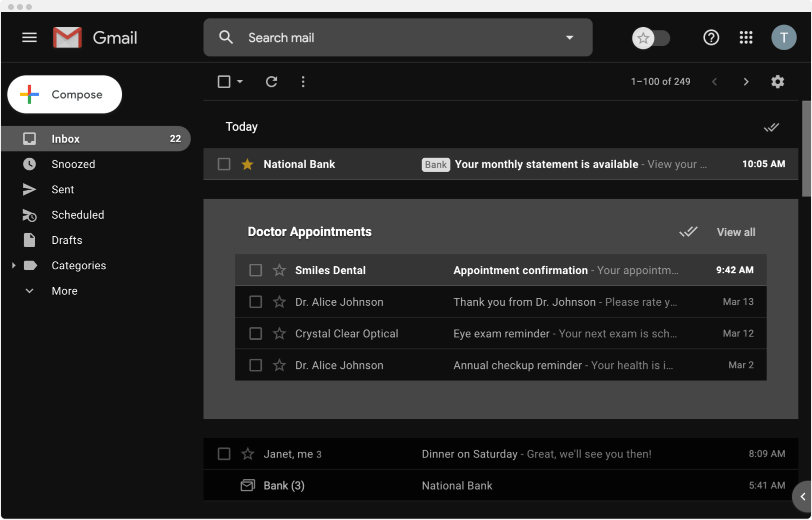Viewport: 812px width, 520px height.
Task: Open the Google apps grid icon
Action: 746,38
